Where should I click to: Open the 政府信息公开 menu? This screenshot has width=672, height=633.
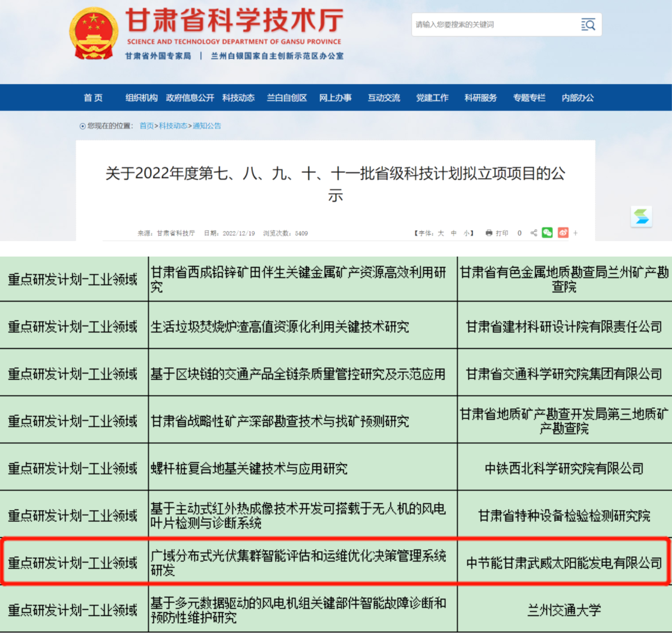pyautogui.click(x=190, y=98)
